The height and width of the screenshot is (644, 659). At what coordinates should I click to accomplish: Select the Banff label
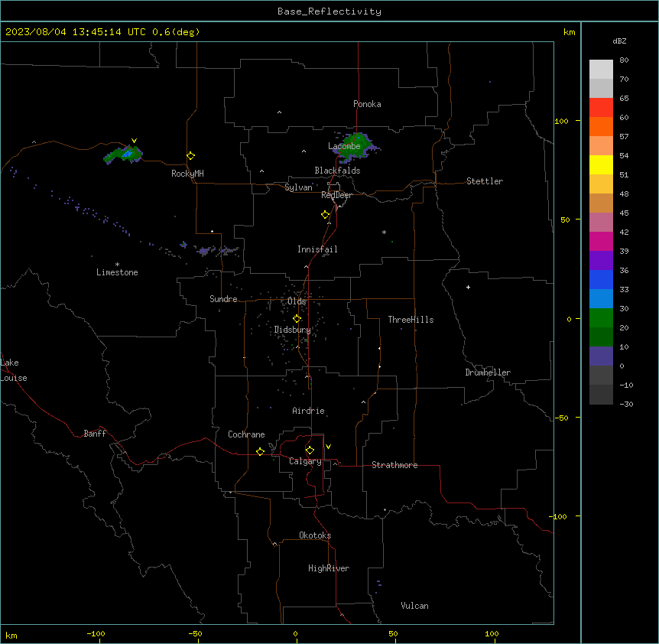coord(95,434)
